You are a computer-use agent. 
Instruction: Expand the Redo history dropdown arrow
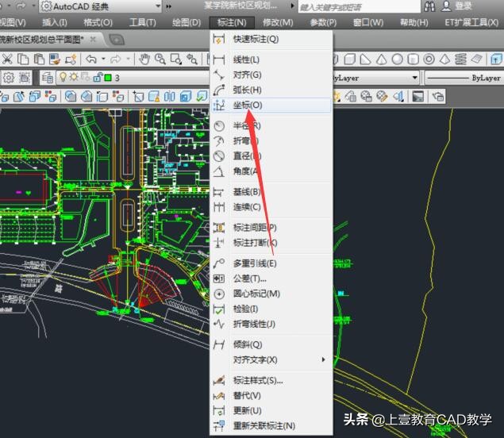click(128, 60)
